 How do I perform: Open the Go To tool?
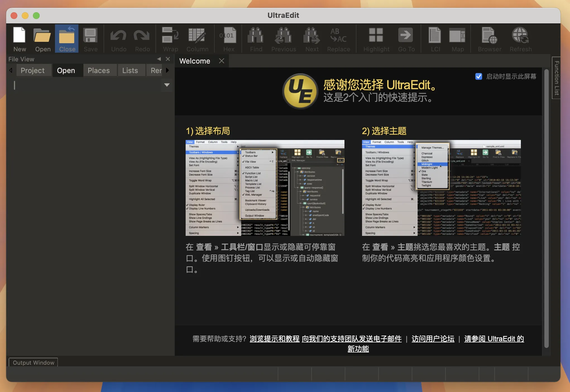click(406, 39)
